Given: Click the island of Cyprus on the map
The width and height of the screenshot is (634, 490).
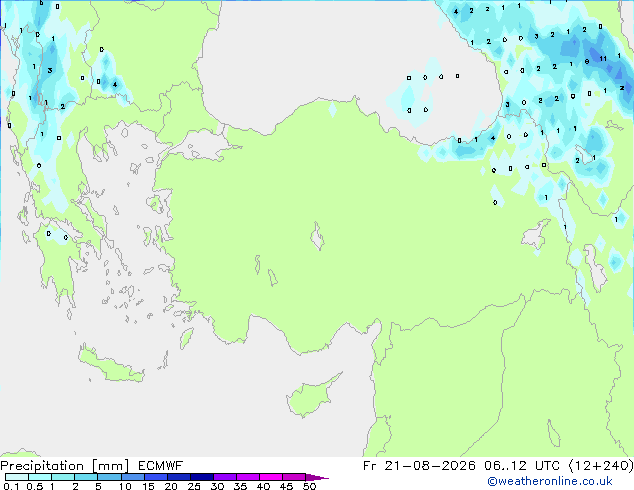Looking at the screenshot, I should [311, 396].
